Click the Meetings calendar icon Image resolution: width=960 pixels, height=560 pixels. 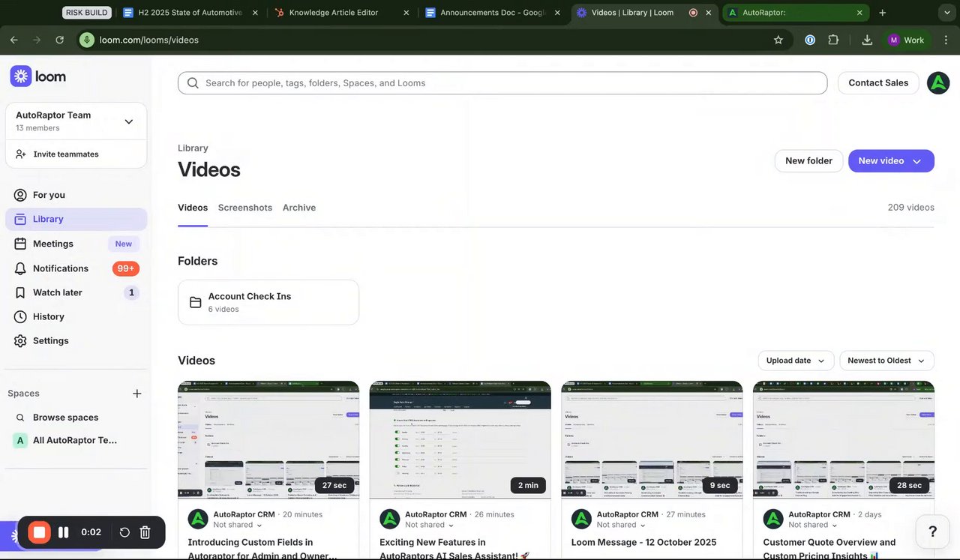point(19,244)
